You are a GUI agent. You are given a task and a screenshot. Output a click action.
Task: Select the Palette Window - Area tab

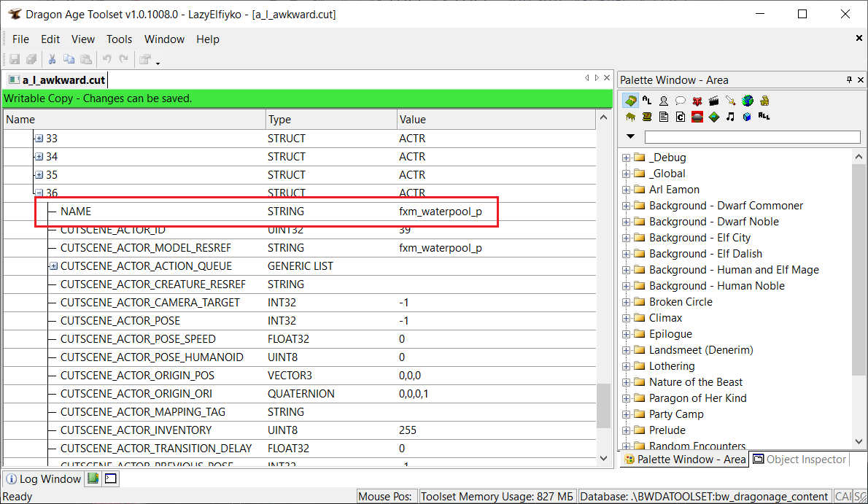click(685, 459)
